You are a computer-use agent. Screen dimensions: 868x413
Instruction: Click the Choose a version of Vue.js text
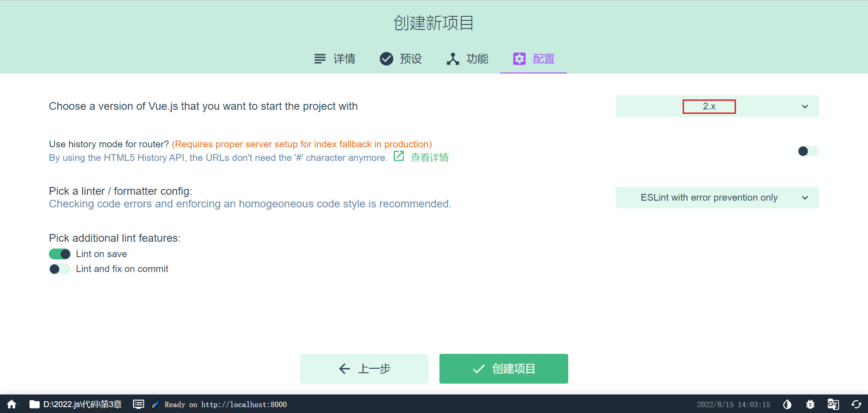(203, 106)
